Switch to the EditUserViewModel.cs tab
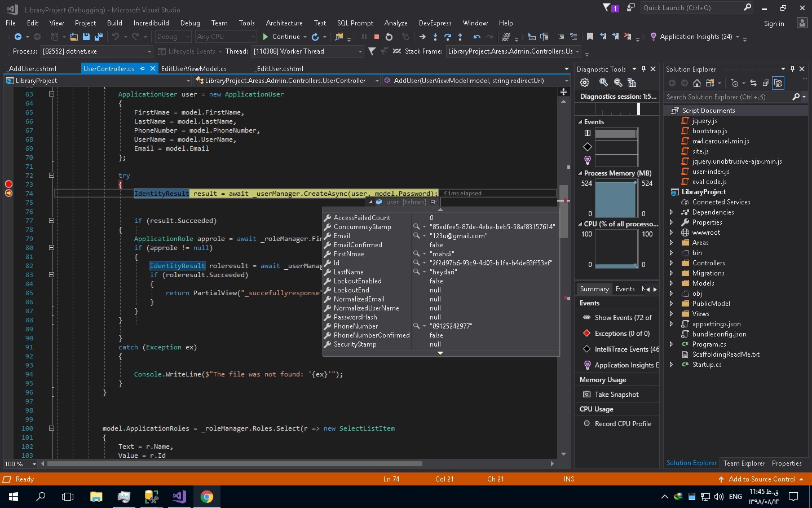812x508 pixels. point(194,69)
